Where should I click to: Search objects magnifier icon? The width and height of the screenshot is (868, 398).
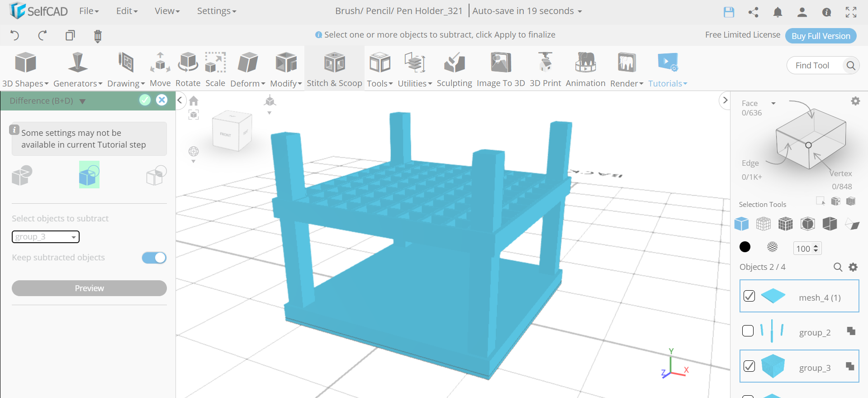click(838, 267)
